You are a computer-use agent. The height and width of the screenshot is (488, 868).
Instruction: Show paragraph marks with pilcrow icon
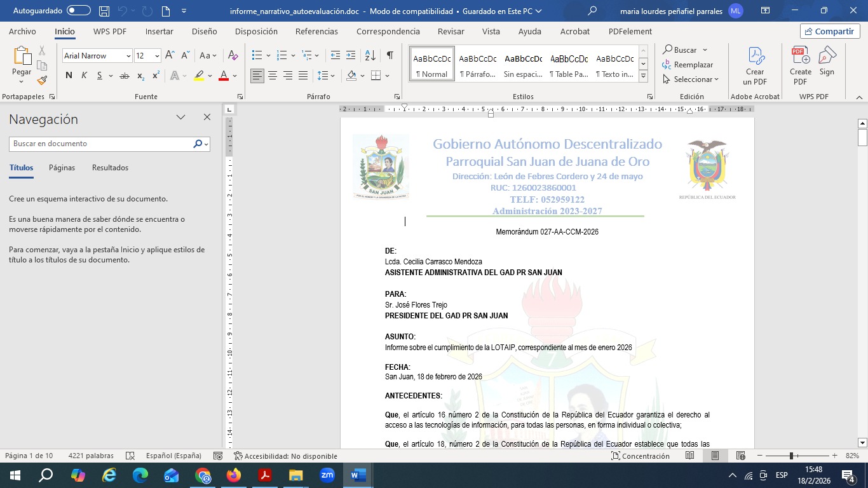(x=390, y=56)
